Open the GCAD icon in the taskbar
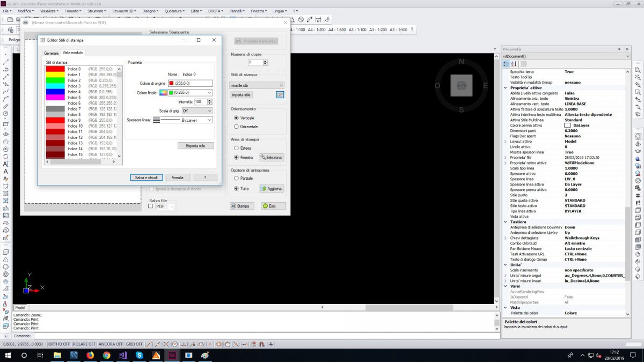This screenshot has height=362, width=644. [x=172, y=356]
